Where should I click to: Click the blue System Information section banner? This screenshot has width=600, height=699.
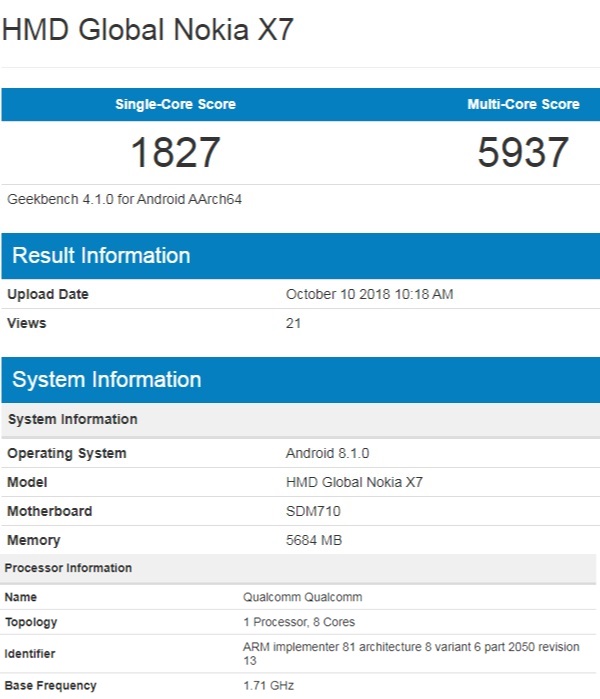coord(300,380)
